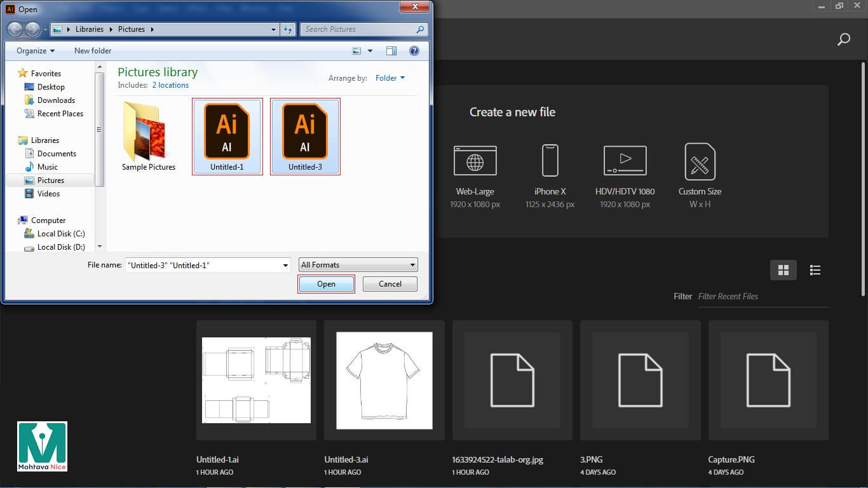Select Local Disk (C:) in navigation pane
This screenshot has width=868, height=488.
60,234
